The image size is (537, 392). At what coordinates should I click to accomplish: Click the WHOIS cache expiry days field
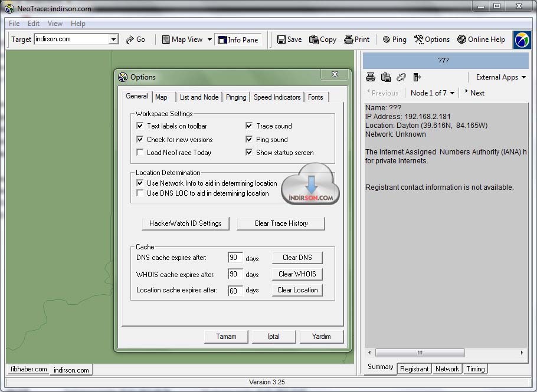pos(235,274)
